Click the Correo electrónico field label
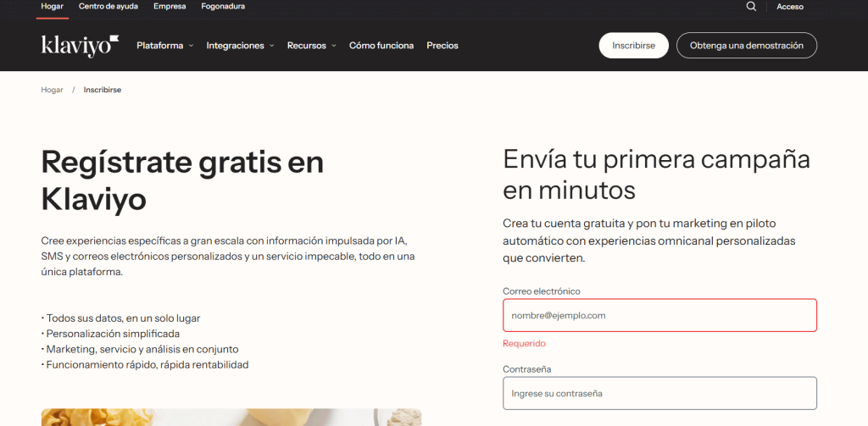 [542, 291]
